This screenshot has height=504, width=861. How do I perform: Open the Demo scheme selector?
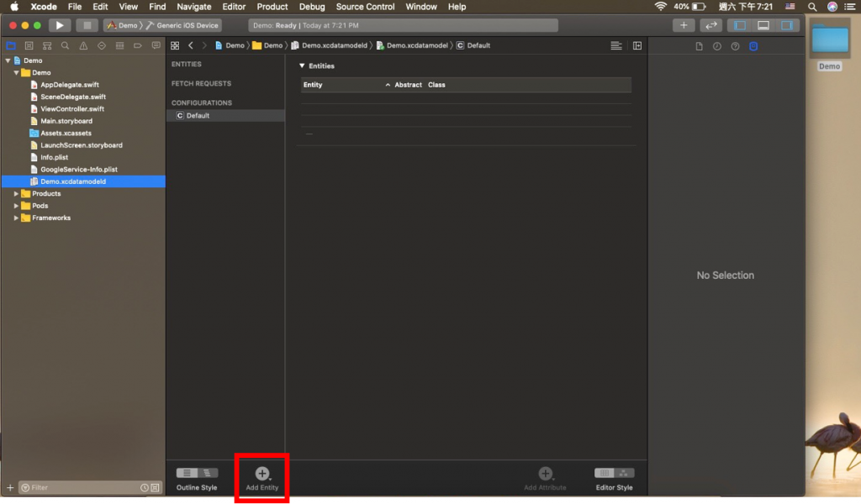123,25
